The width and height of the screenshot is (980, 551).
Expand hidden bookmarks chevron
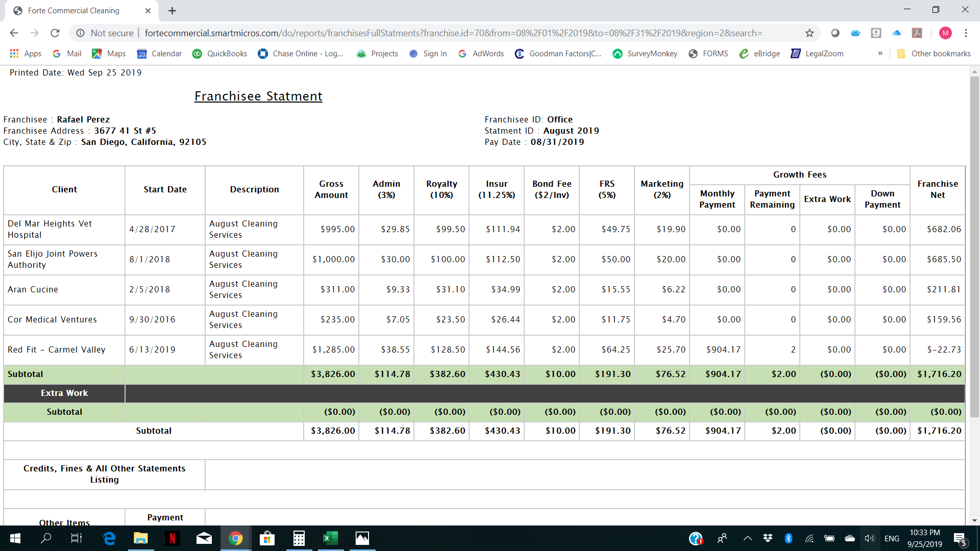[x=880, y=54]
